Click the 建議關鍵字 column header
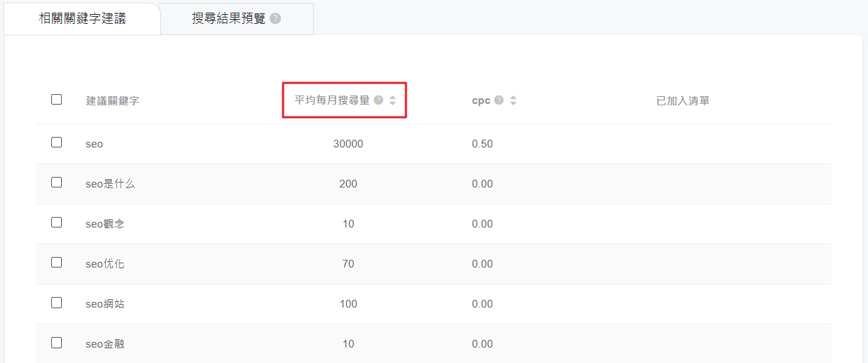 [x=112, y=100]
